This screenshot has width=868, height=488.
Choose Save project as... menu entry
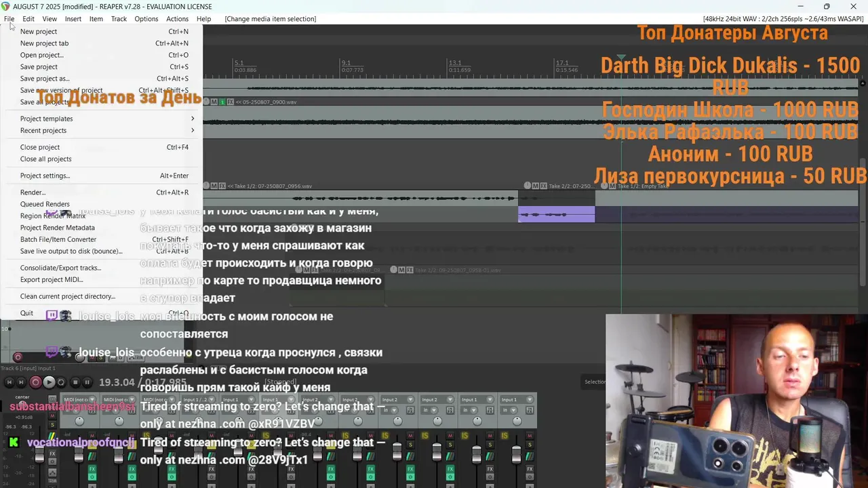45,79
